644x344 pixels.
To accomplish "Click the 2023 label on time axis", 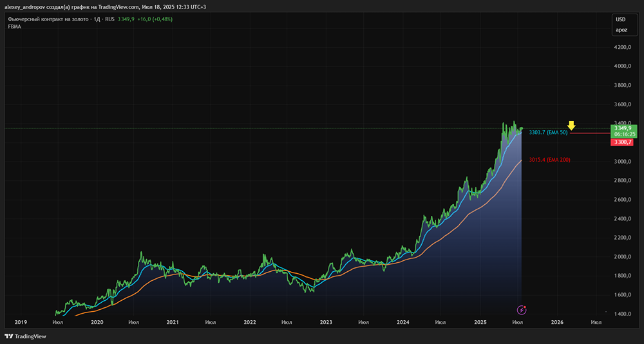I will coord(326,323).
